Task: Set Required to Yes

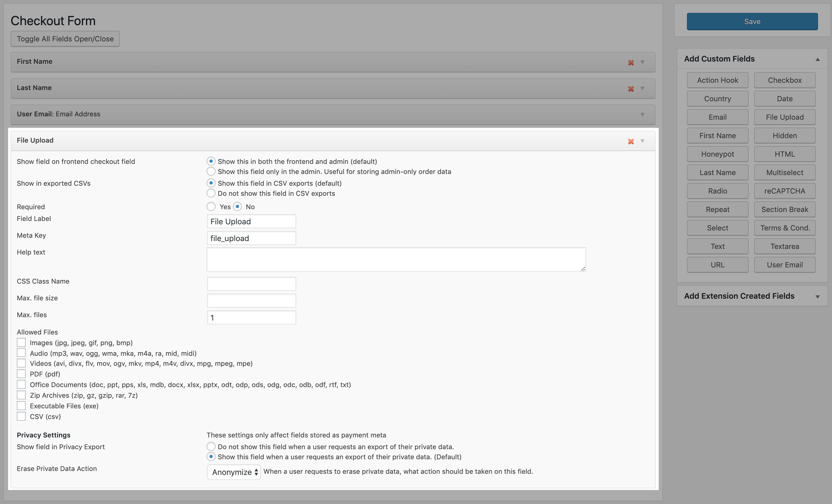Action: 211,206
